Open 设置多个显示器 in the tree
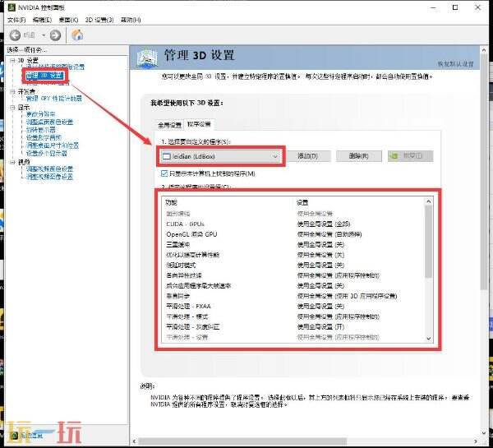The width and height of the screenshot is (493, 448). click(x=47, y=154)
